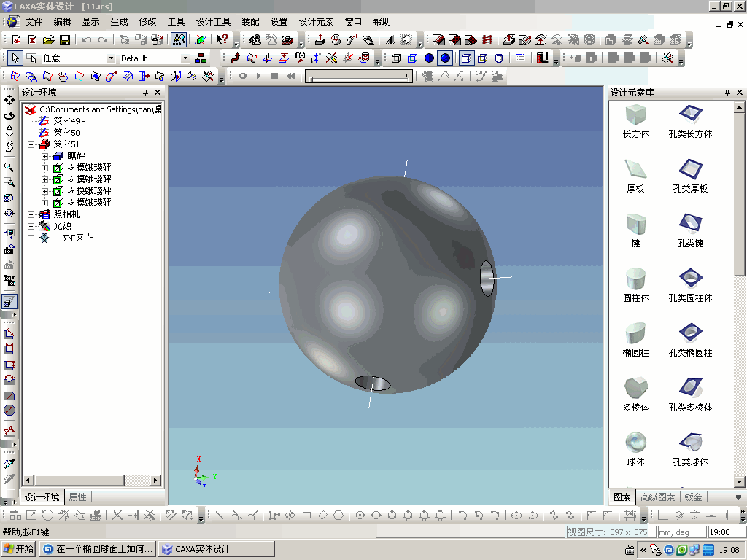The image size is (747, 560).
Task: Open the 任意 selection filter dropdown
Action: (x=111, y=58)
